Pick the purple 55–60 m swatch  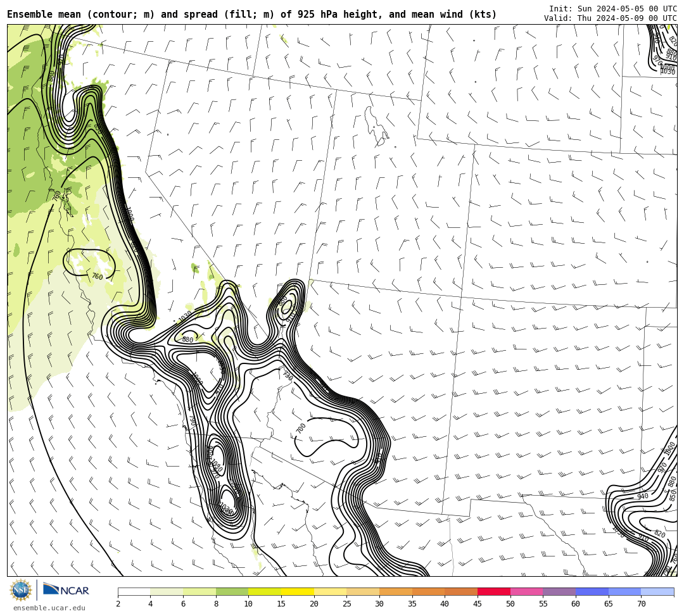559,591
